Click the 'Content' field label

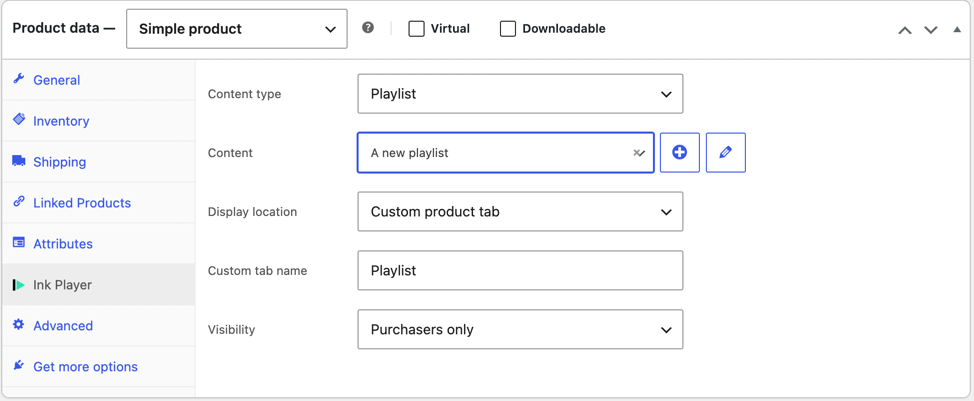point(230,153)
